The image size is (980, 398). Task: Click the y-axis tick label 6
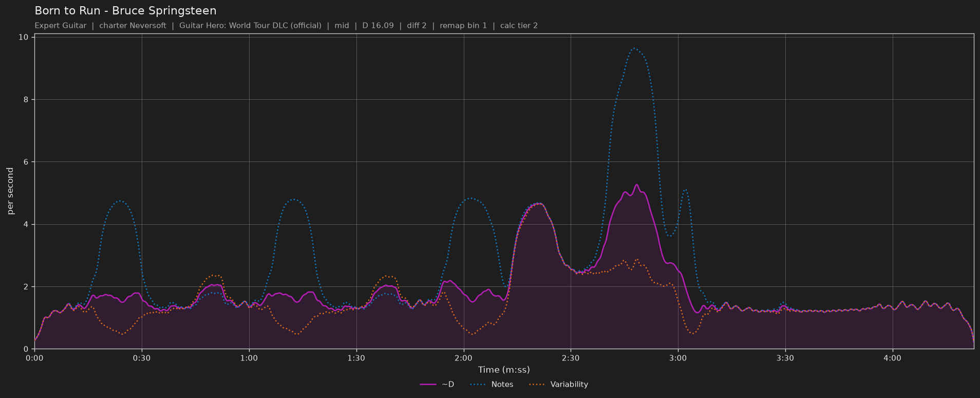[26, 162]
